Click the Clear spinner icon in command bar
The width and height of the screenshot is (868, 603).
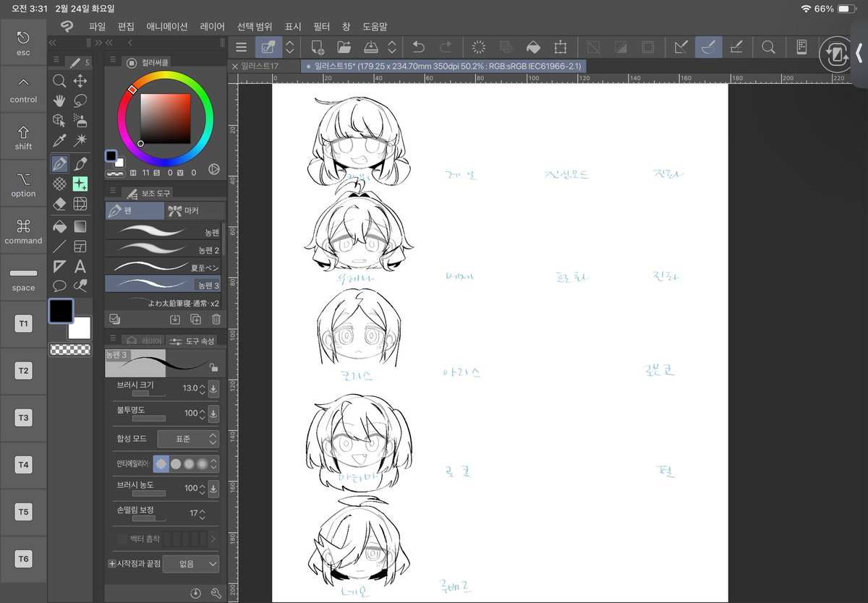point(478,47)
